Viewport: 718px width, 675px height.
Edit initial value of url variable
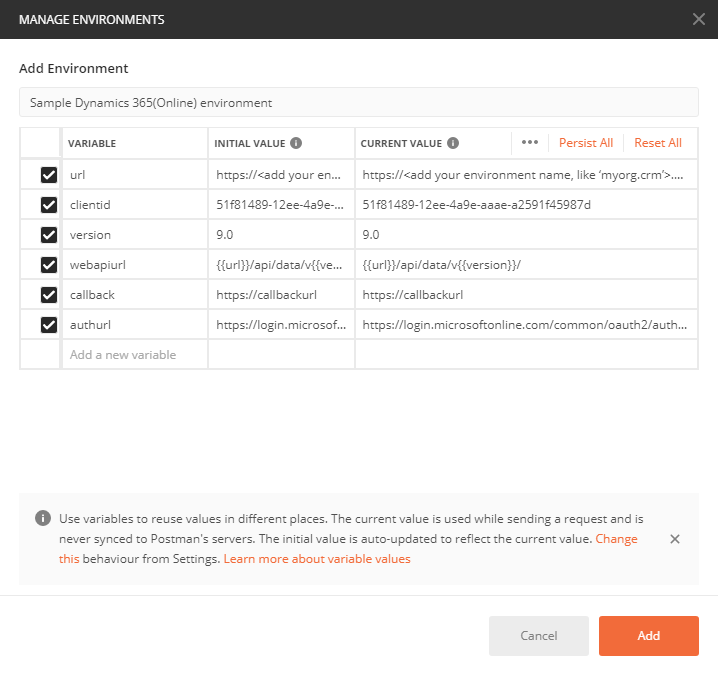(281, 175)
